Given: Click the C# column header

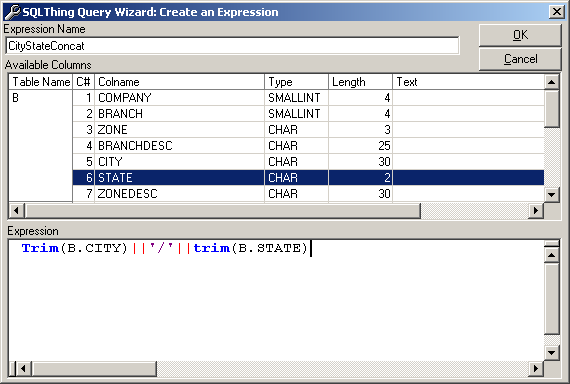Looking at the screenshot, I should 84,82.
